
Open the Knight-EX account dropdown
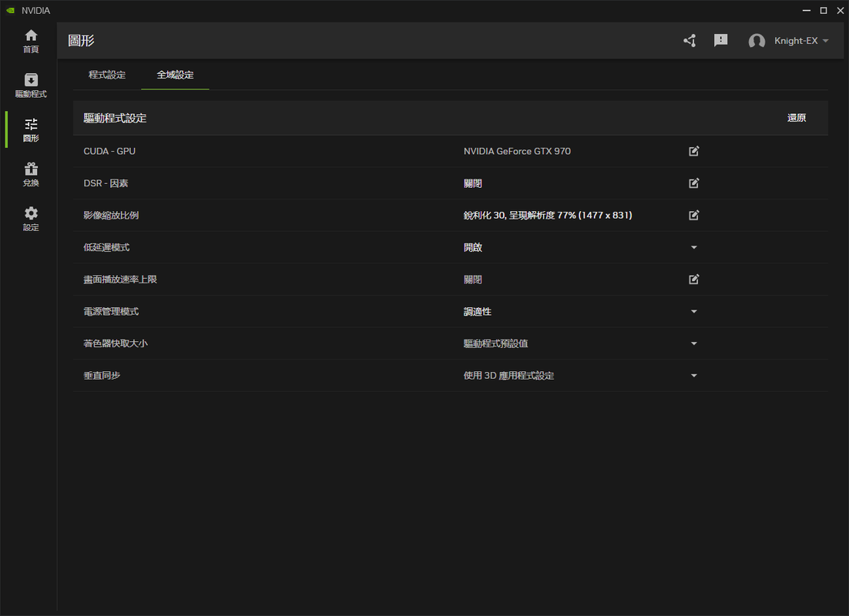tap(801, 41)
